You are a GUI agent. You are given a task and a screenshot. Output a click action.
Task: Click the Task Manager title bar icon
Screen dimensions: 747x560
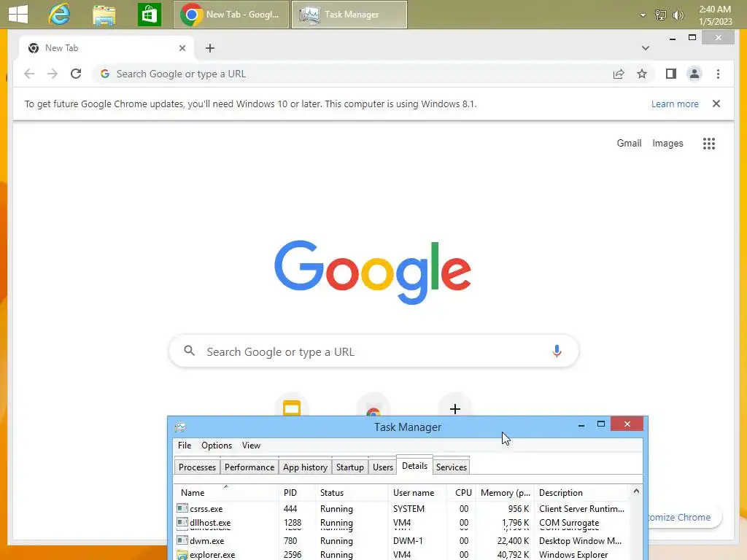tap(180, 427)
